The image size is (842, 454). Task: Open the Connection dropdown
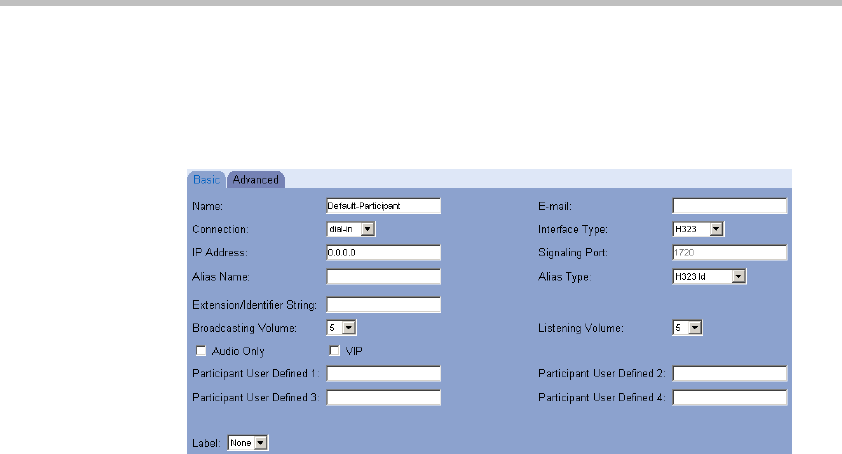pos(351,229)
